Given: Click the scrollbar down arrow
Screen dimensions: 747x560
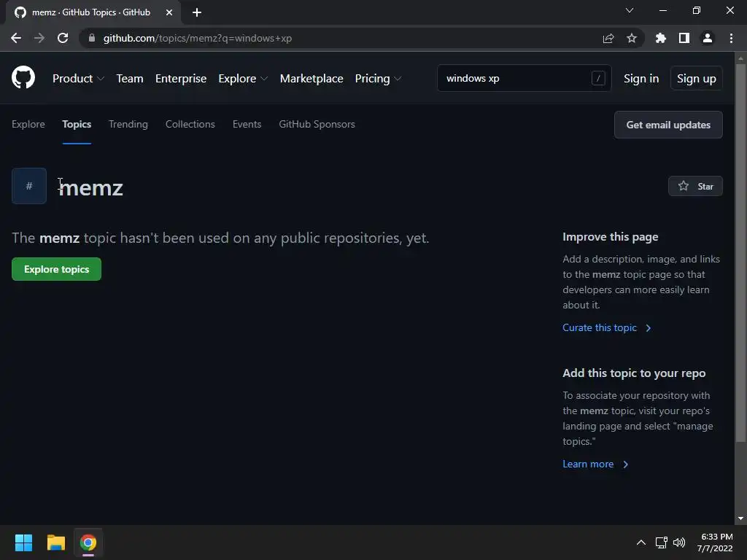Looking at the screenshot, I should tap(740, 518).
